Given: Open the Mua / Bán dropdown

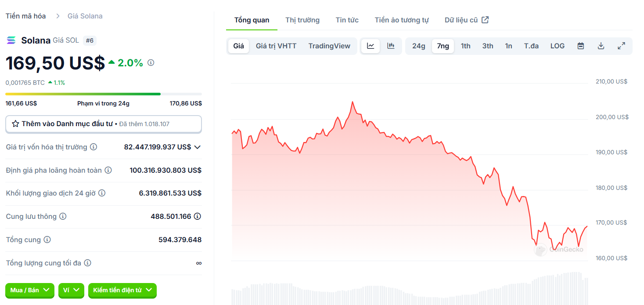Looking at the screenshot, I should (29, 290).
